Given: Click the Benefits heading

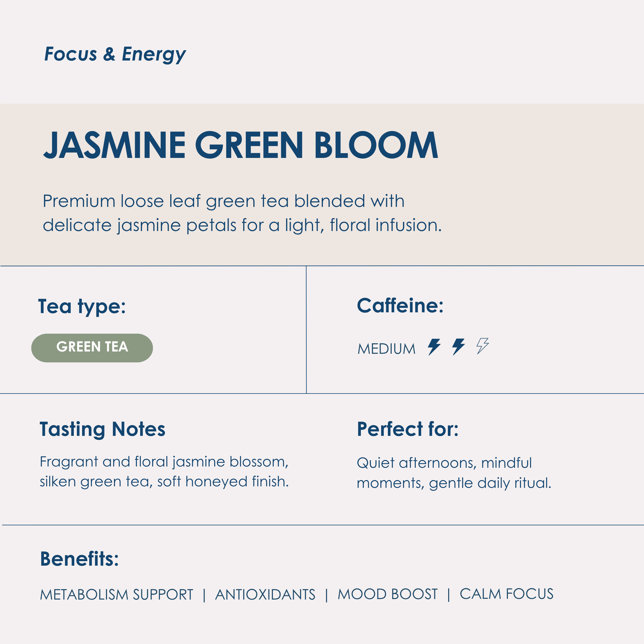Looking at the screenshot, I should (79, 559).
